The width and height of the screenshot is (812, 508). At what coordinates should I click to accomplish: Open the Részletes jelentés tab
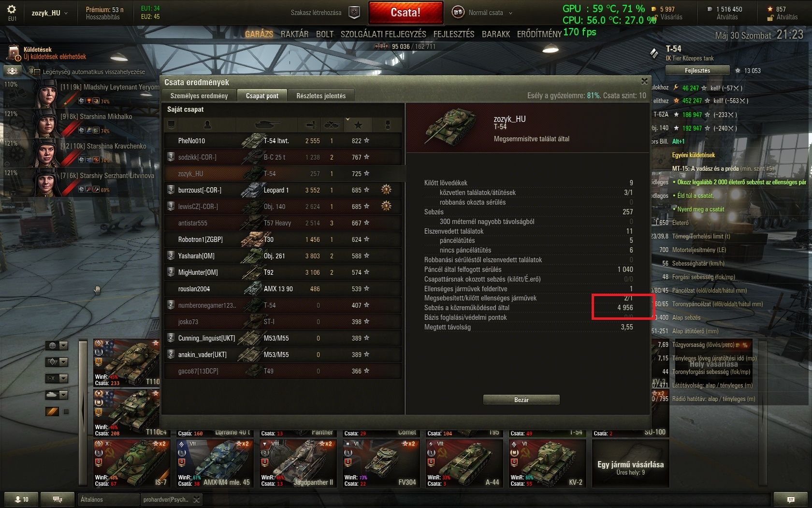[321, 96]
